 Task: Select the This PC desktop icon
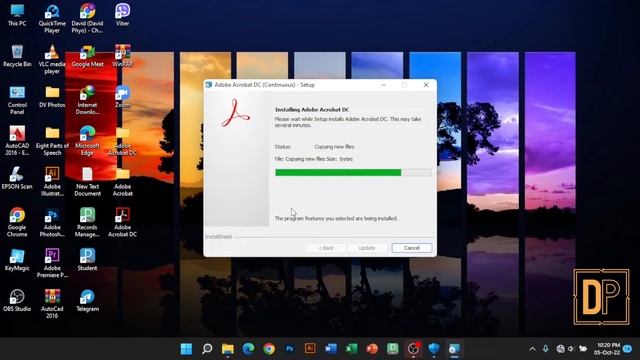(x=17, y=16)
